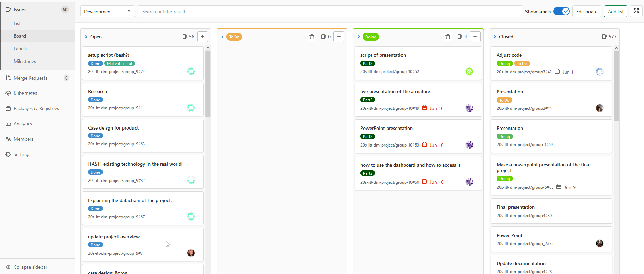Open Make a powerpoint presentation issue

[x=544, y=167]
